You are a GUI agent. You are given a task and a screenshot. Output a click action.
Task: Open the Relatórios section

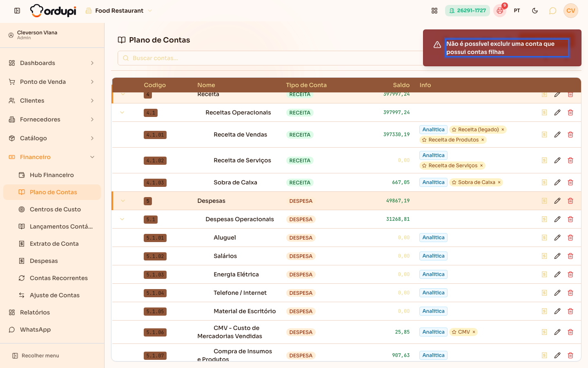click(52, 312)
